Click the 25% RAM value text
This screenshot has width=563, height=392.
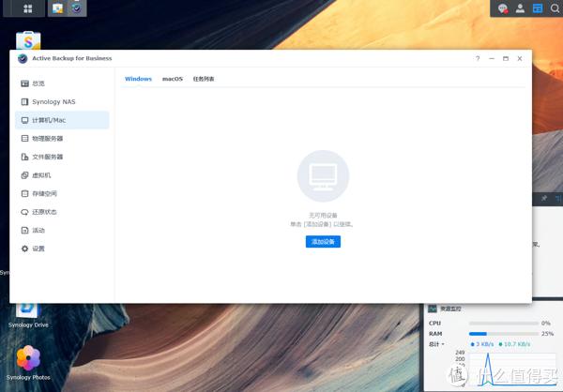pos(548,334)
